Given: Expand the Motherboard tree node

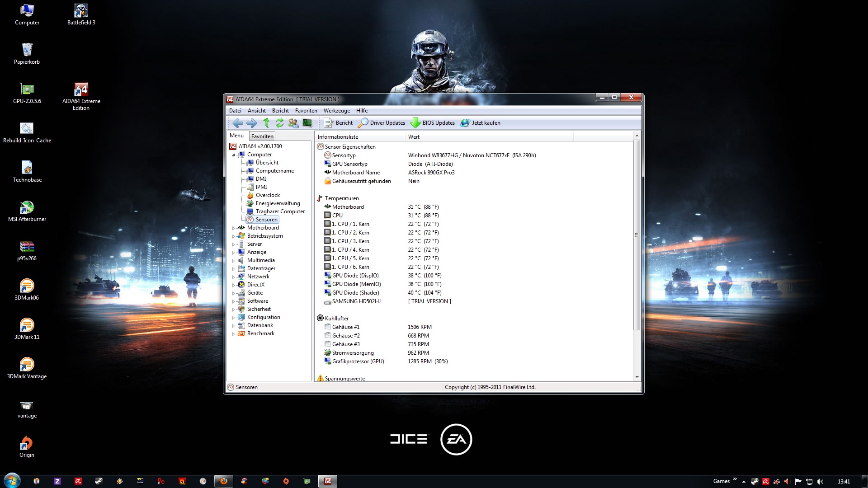Looking at the screenshot, I should pos(234,228).
